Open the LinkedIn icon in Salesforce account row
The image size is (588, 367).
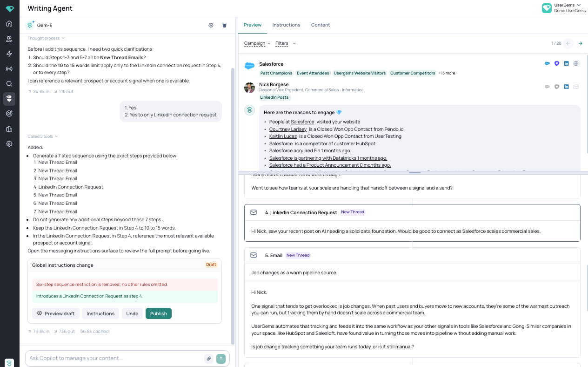pyautogui.click(x=566, y=64)
